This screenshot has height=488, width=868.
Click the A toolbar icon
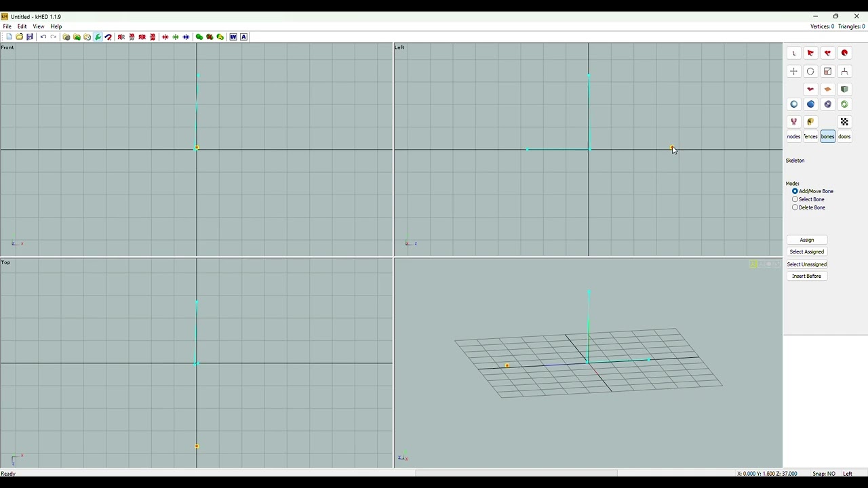[244, 37]
